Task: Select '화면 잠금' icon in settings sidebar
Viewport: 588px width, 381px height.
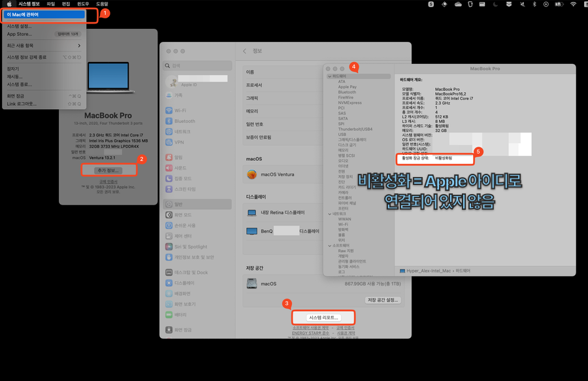Action: tap(169, 330)
